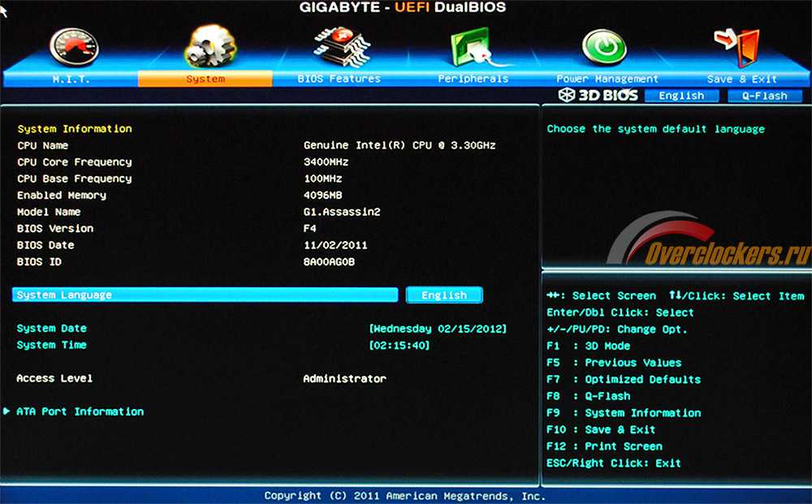The width and height of the screenshot is (812, 504).
Task: Go to the Peripherals tab
Action: [x=473, y=80]
